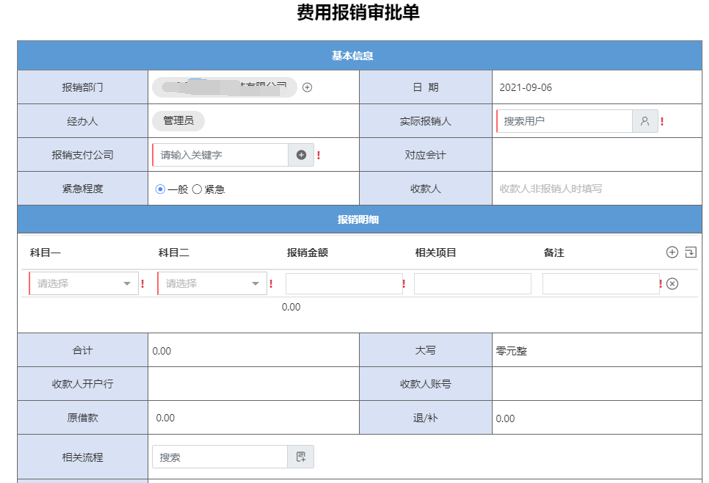Click the 大写 value 零元整
Viewport: 709px width, 483px height.
click(x=511, y=351)
